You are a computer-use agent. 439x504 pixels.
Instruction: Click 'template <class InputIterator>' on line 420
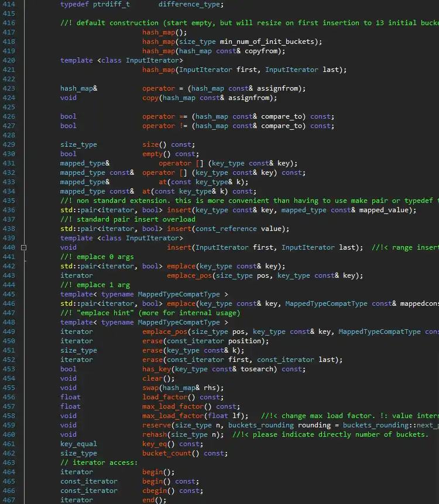[122, 60]
